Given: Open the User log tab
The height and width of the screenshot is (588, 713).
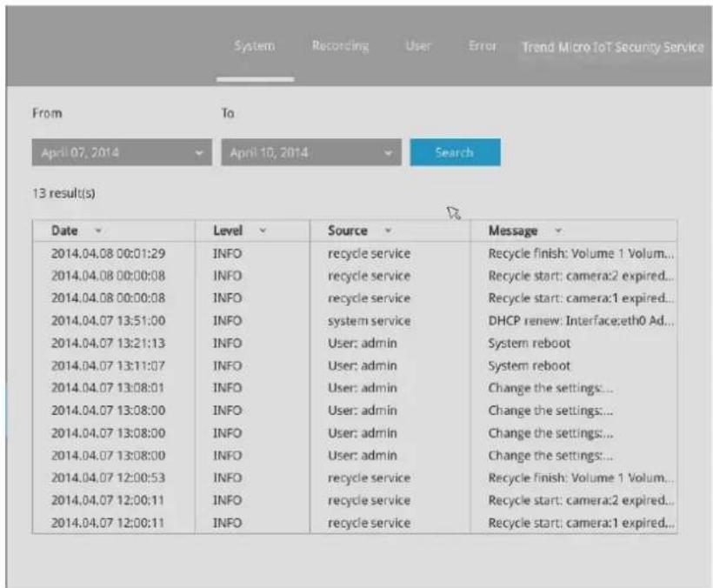Looking at the screenshot, I should click(x=418, y=46).
